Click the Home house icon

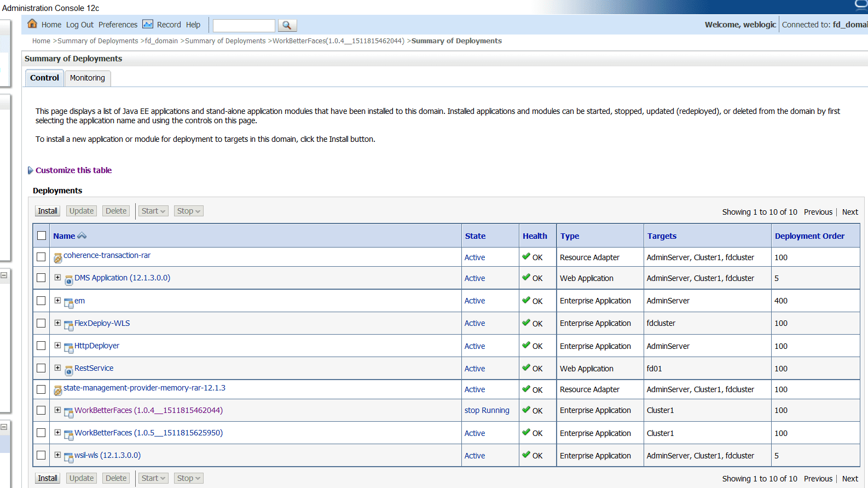[32, 24]
